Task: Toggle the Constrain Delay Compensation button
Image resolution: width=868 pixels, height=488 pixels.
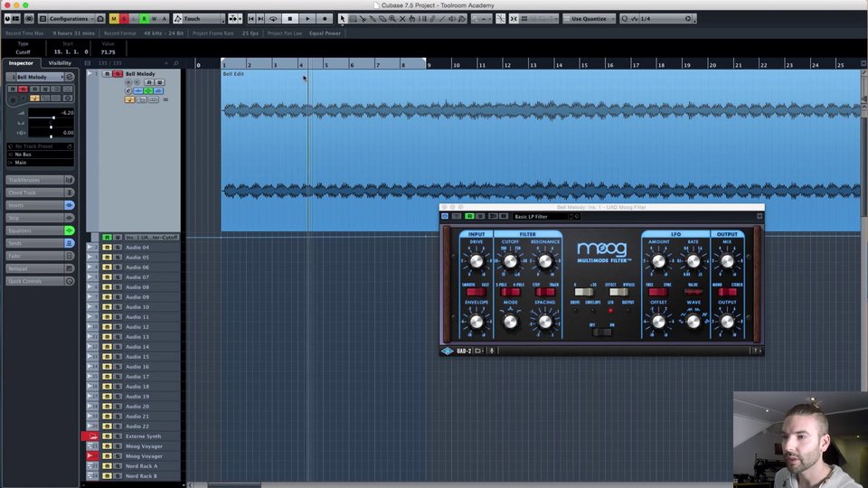Action: pos(29,19)
